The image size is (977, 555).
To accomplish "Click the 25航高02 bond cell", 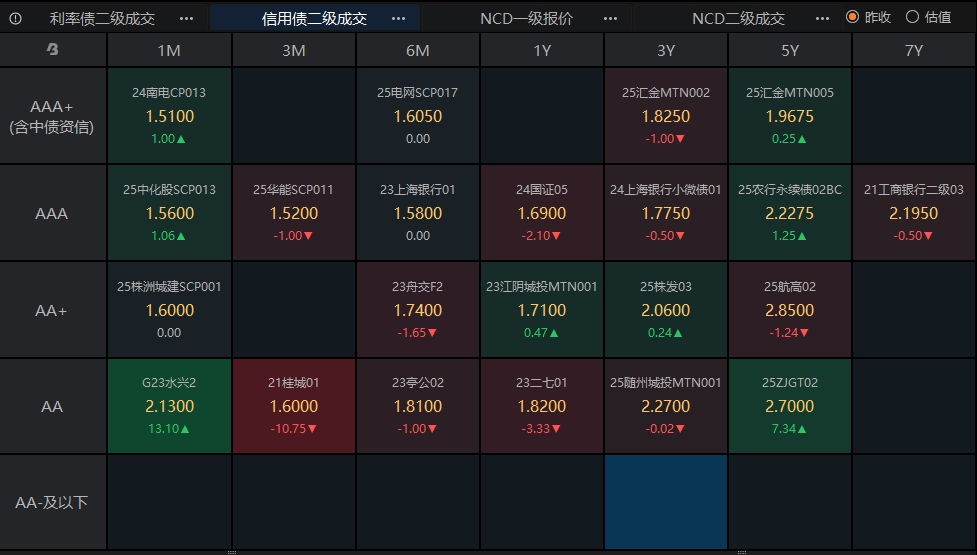I will pyautogui.click(x=790, y=310).
